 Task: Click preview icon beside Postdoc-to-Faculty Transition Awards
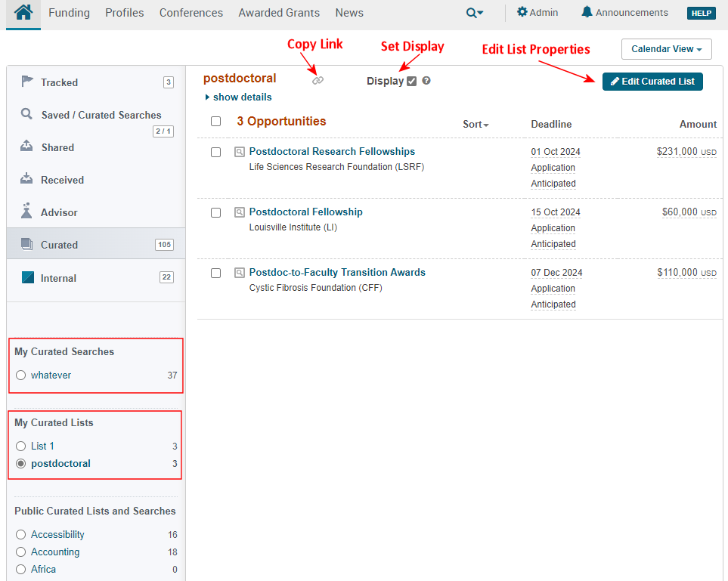point(240,273)
